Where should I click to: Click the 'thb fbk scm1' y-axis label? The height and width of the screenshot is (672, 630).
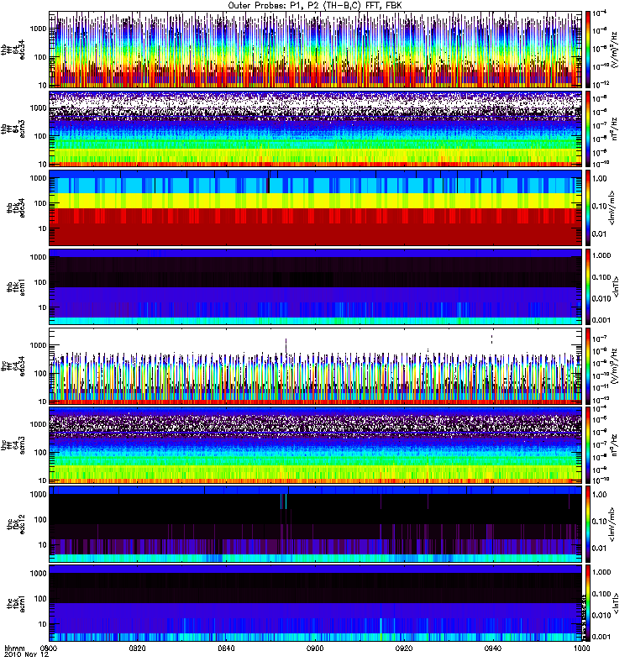[x=15, y=286]
